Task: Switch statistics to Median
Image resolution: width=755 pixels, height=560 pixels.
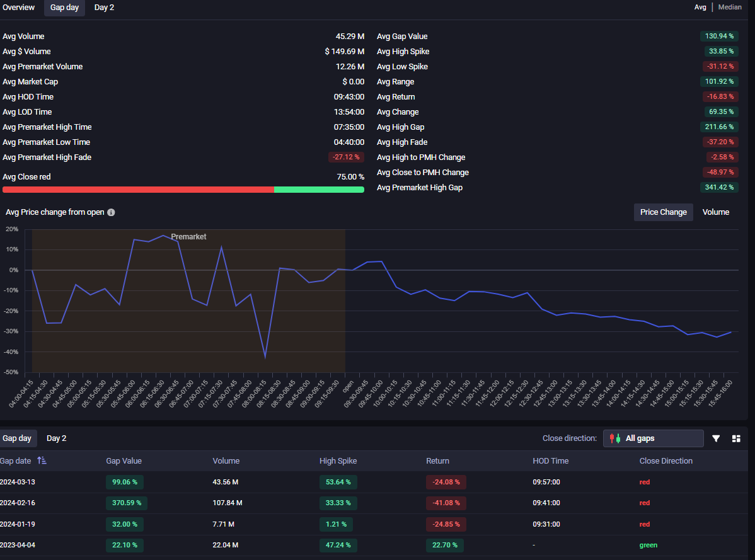Action: (730, 7)
